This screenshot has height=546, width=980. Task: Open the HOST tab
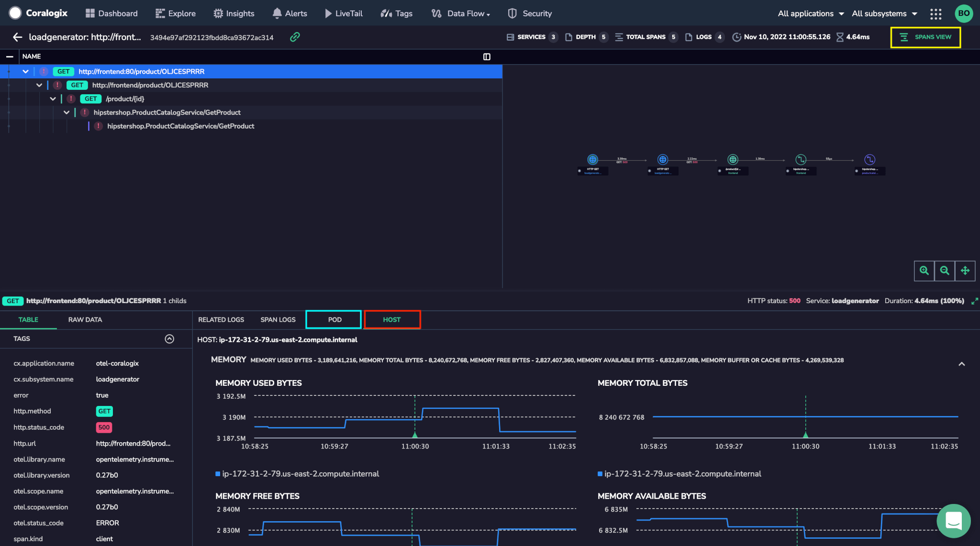(x=392, y=319)
